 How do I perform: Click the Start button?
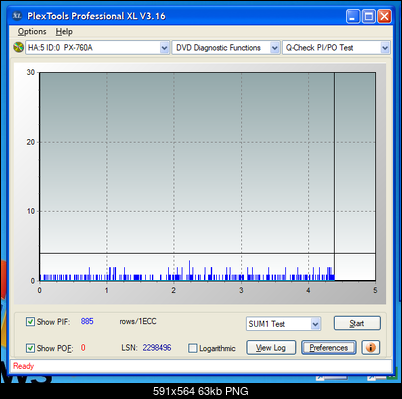click(357, 323)
